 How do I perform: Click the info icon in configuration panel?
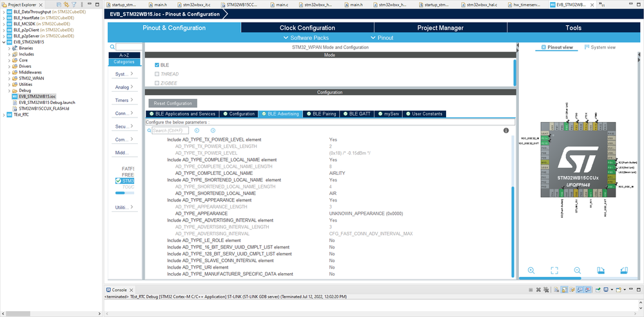tap(506, 130)
